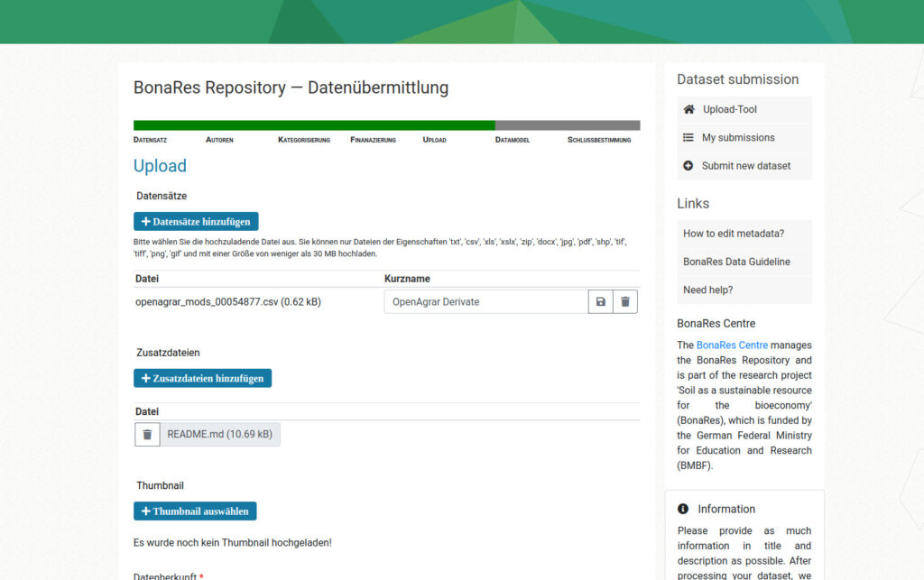This screenshot has height=580, width=924.
Task: Delete openagrar_mods_00054877.csv with trash icon
Action: pyautogui.click(x=625, y=301)
